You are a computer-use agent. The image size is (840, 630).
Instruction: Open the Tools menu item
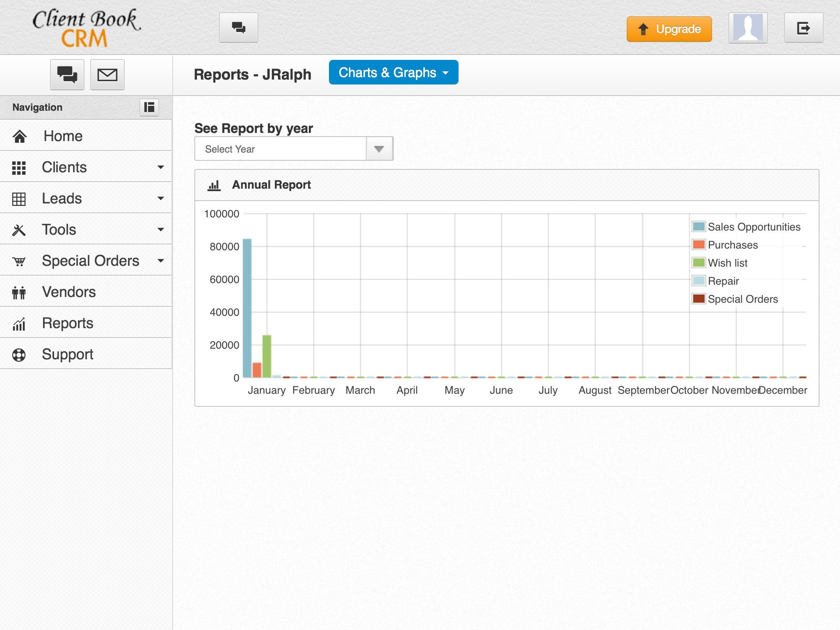tap(86, 229)
